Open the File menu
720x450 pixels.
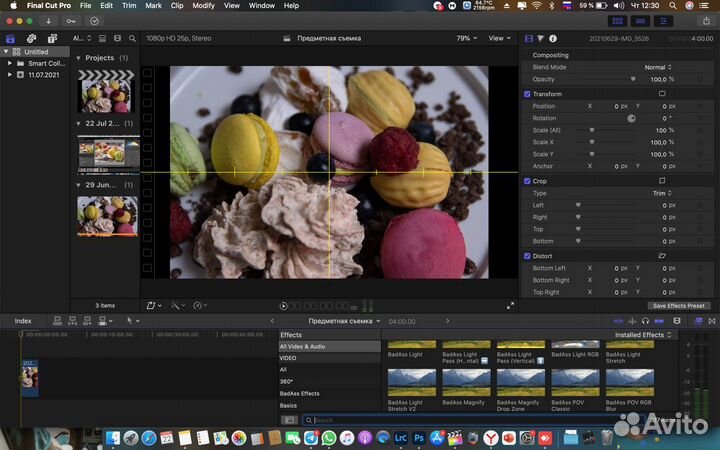pos(85,6)
